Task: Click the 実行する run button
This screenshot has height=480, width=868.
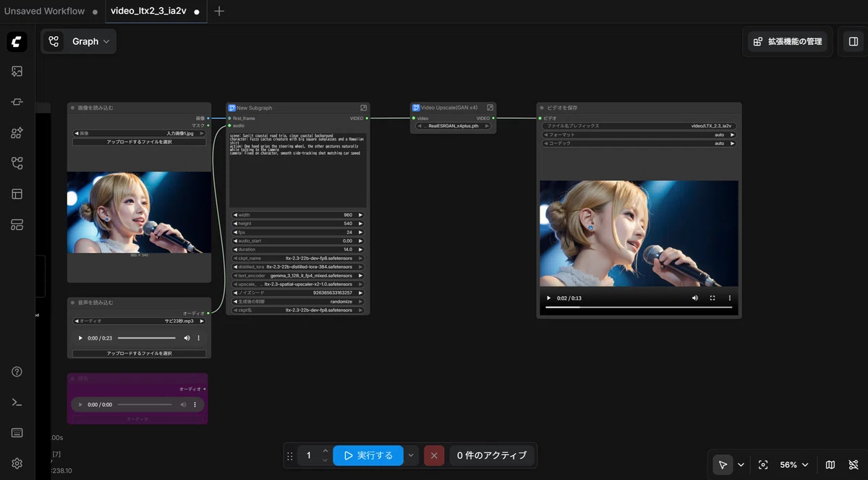Action: click(x=368, y=455)
